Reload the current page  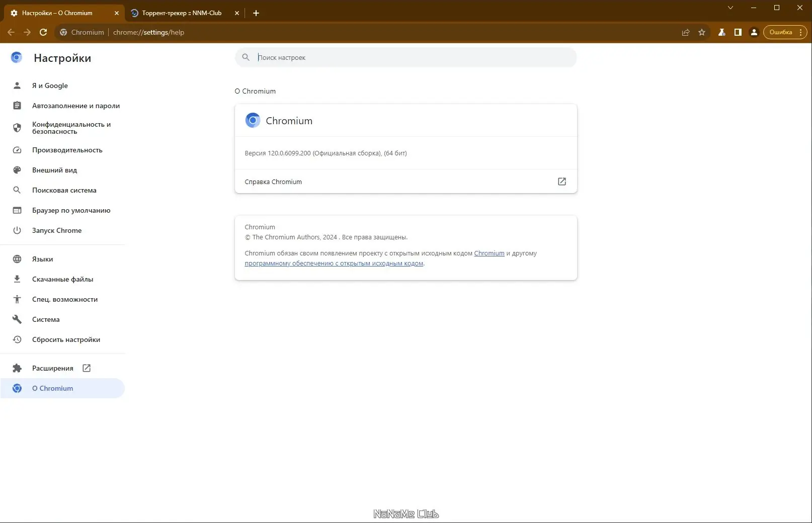[x=43, y=32]
